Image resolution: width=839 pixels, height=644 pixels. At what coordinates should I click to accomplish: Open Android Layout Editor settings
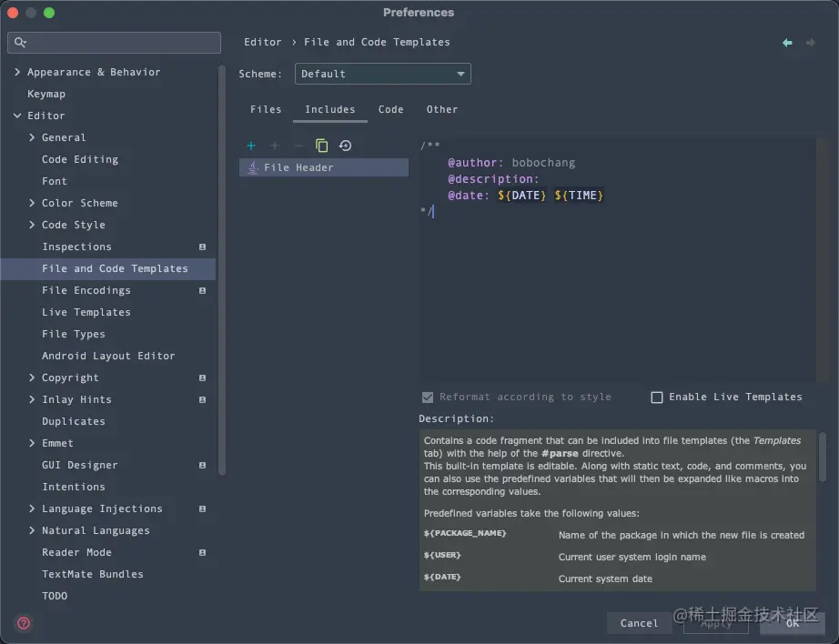coord(108,356)
